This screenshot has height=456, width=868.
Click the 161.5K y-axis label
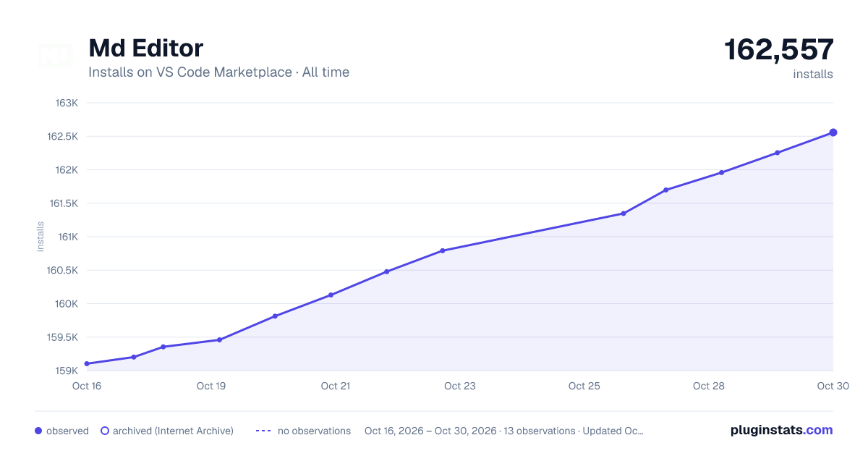[x=64, y=203]
